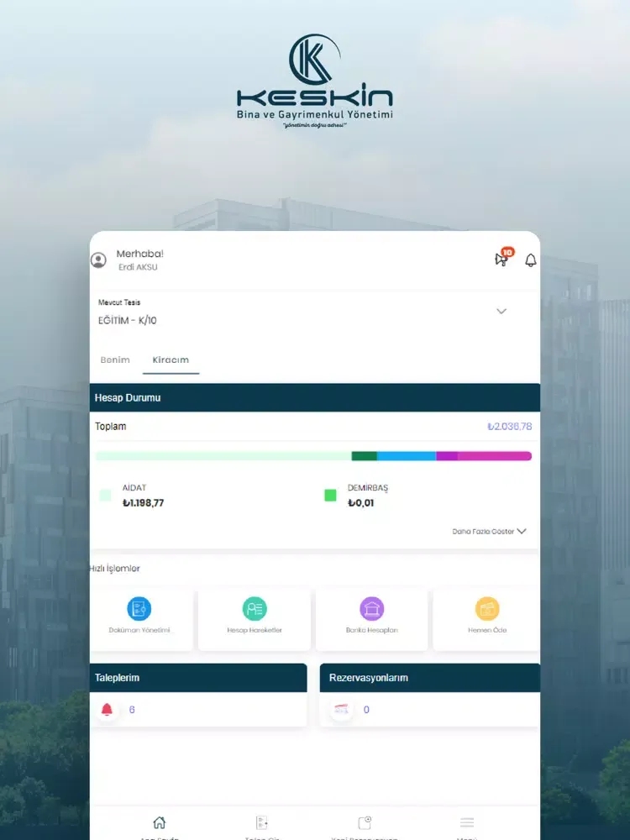Open the user profile avatar icon
This screenshot has height=840, width=630.
(x=98, y=260)
